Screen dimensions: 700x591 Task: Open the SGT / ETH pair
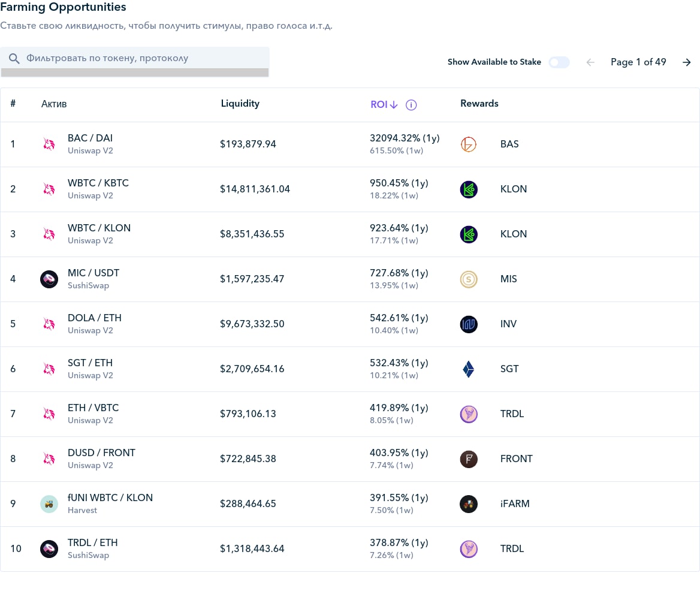tap(90, 363)
